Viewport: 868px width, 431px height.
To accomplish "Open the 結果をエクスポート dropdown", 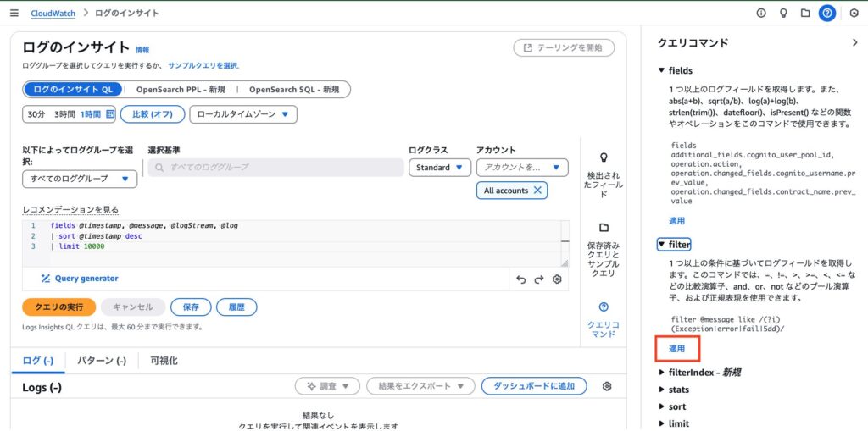I will (420, 386).
